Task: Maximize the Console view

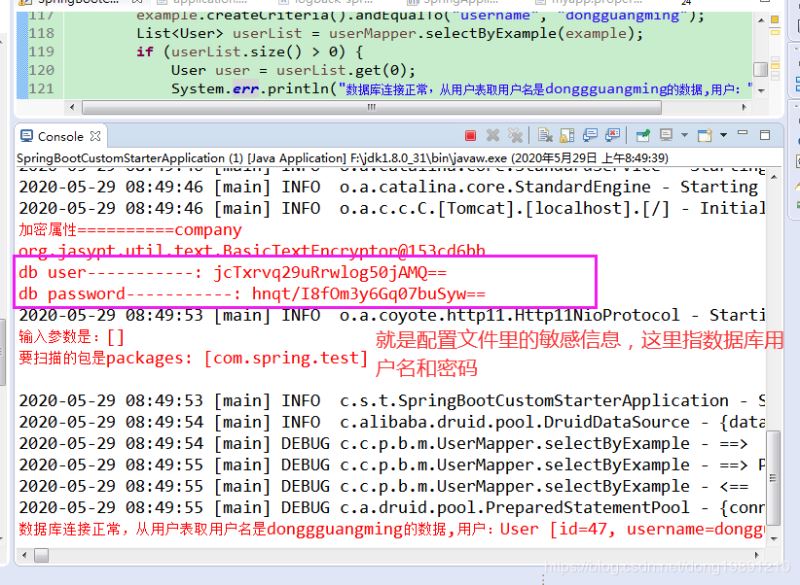Action: click(x=765, y=135)
